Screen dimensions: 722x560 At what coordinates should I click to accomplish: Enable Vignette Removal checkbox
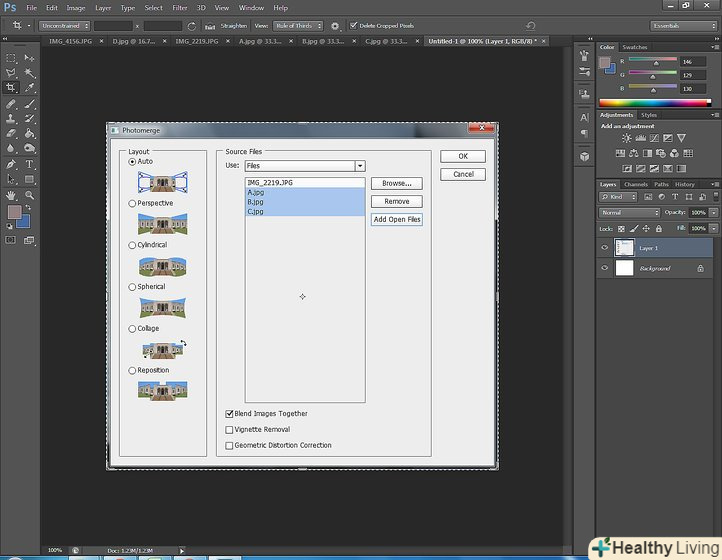point(230,429)
